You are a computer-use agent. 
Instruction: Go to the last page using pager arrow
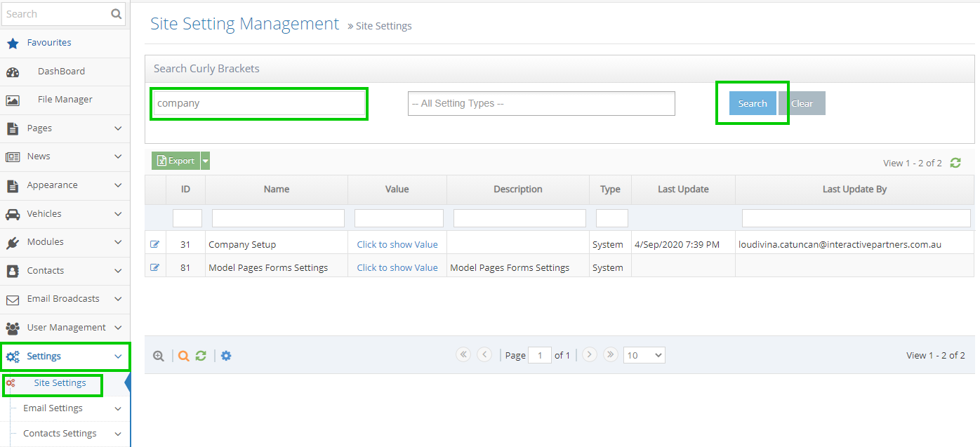pos(610,355)
